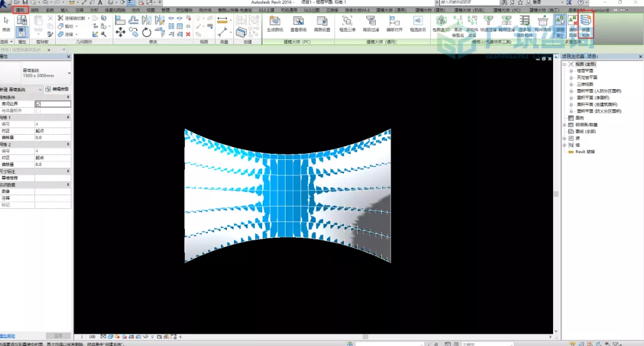Open the 建筑 (Architecture) ribbon tab
The width and height of the screenshot is (644, 346).
coord(20,10)
